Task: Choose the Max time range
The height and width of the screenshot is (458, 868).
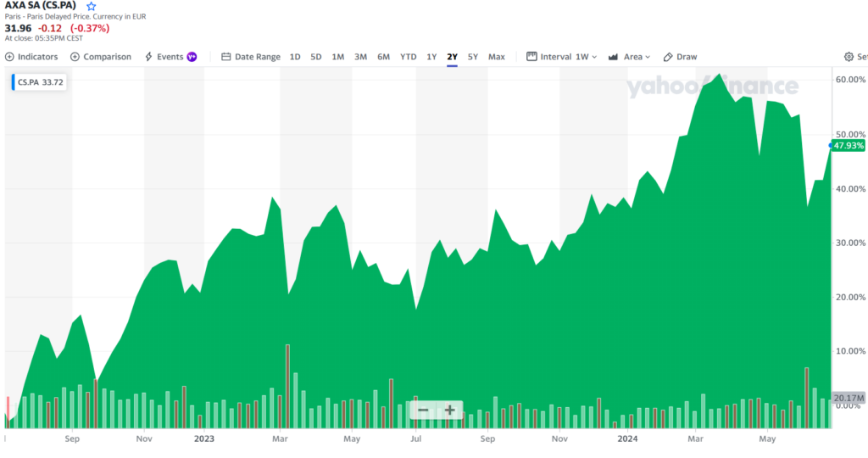Action: (x=497, y=57)
